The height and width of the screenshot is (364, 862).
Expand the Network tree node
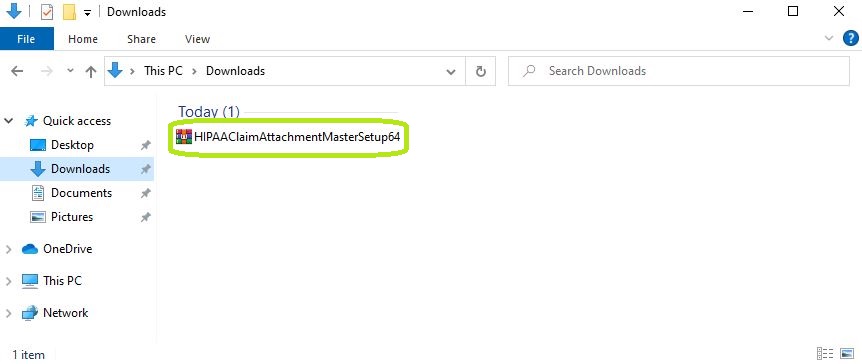click(x=9, y=313)
